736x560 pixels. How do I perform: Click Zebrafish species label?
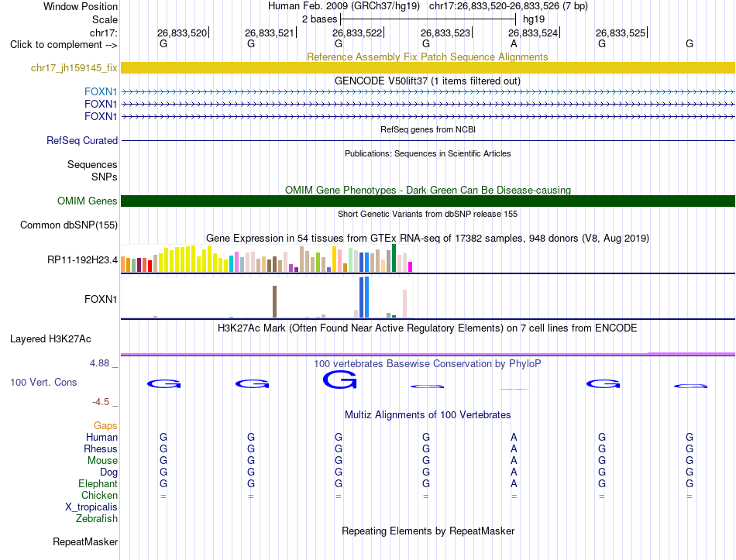tap(97, 518)
